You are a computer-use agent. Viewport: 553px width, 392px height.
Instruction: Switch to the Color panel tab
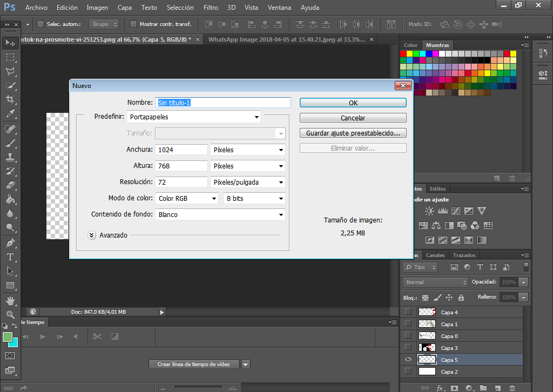click(x=410, y=45)
